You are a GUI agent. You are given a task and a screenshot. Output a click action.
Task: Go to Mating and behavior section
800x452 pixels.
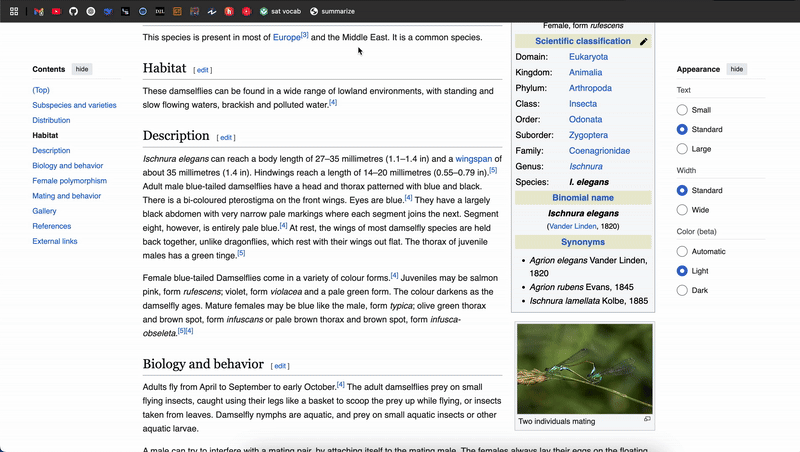click(x=66, y=196)
